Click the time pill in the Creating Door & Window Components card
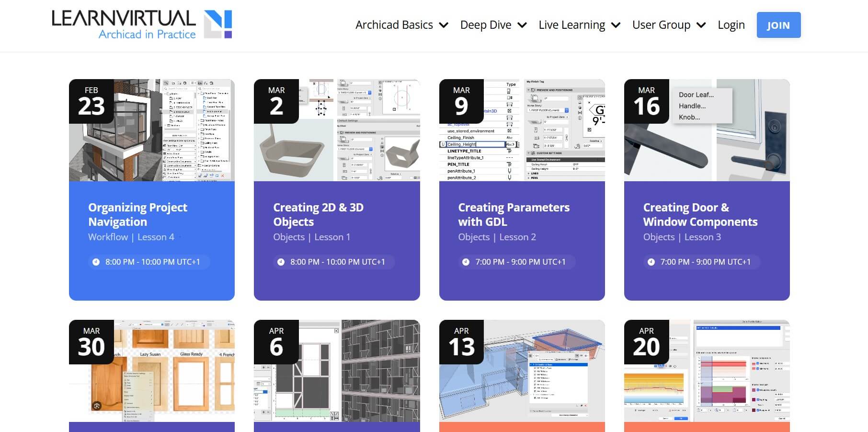This screenshot has width=868, height=432. [701, 262]
